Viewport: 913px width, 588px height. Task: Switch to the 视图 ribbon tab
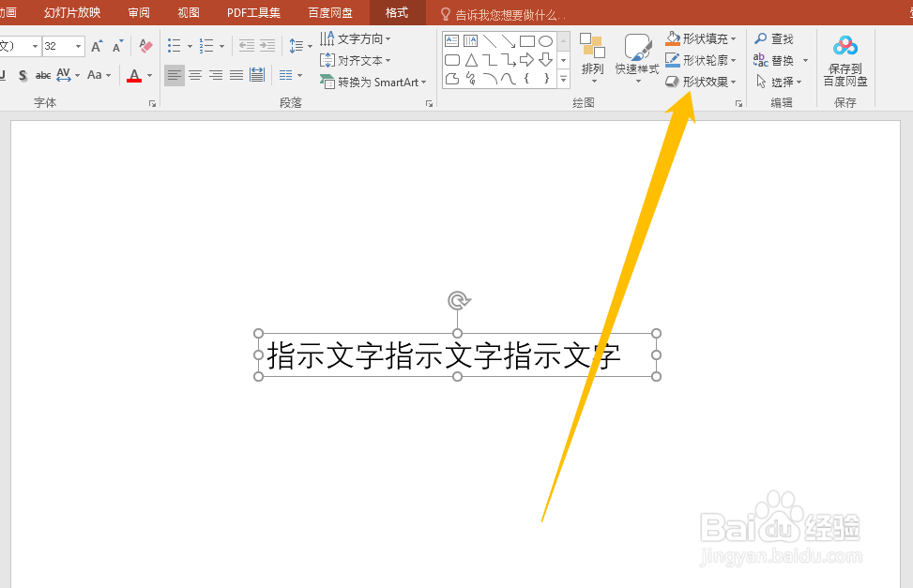tap(188, 12)
